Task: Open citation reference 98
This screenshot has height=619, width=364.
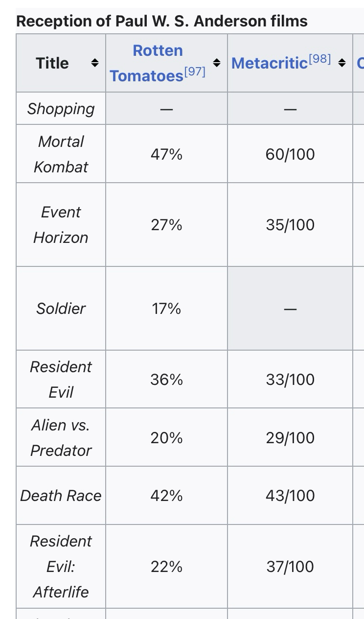Action: (320, 60)
